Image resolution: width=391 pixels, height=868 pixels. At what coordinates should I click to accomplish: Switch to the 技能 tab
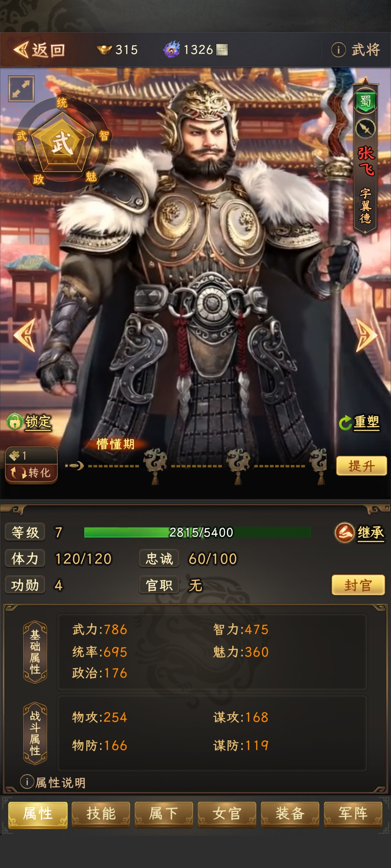click(x=101, y=814)
